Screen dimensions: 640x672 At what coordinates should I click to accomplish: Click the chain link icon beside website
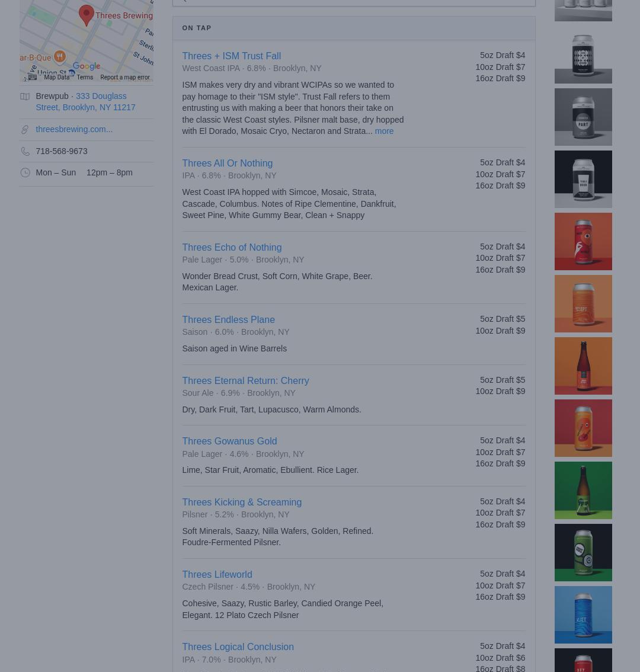(x=25, y=130)
